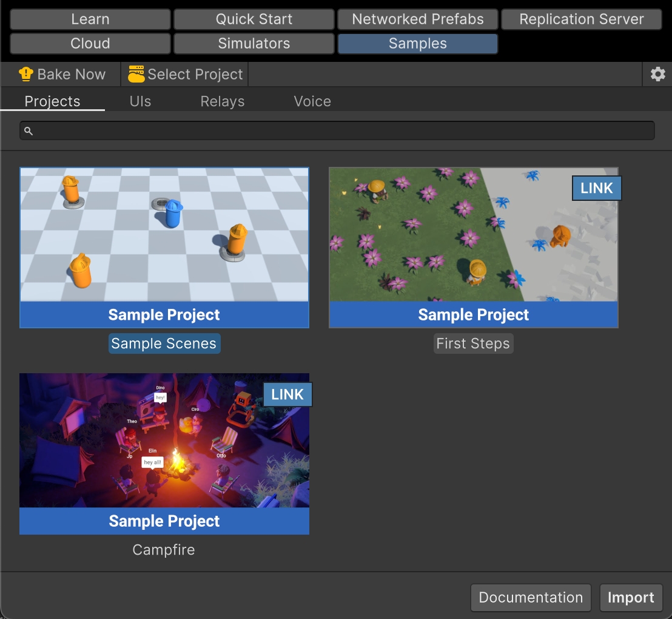The height and width of the screenshot is (619, 672).
Task: Open settings with the gear icon
Action: pyautogui.click(x=657, y=75)
